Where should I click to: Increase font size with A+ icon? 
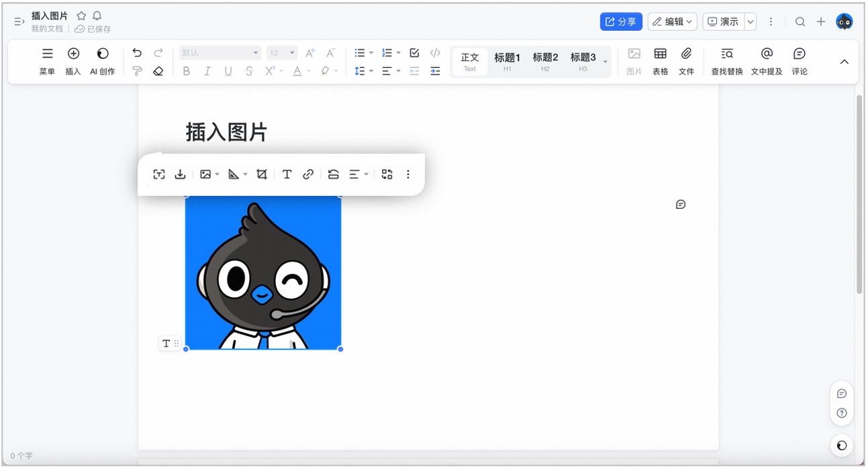(309, 53)
